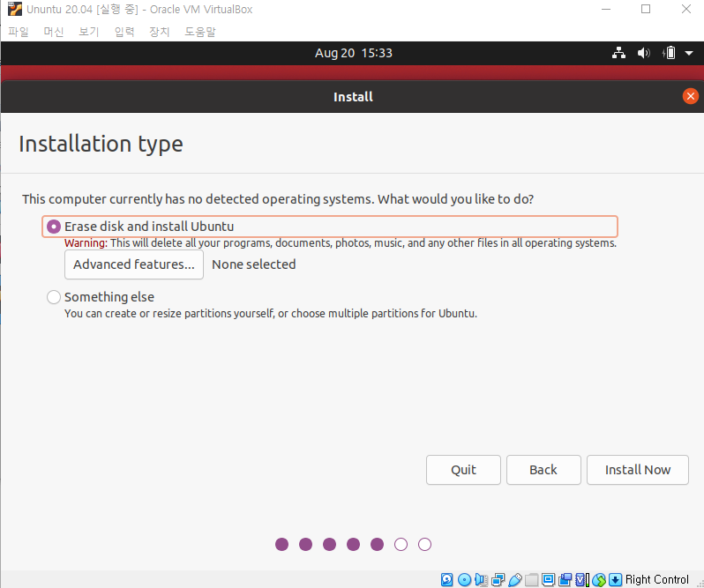704x588 pixels.
Task: Click the Installation type heading
Action: (x=101, y=144)
